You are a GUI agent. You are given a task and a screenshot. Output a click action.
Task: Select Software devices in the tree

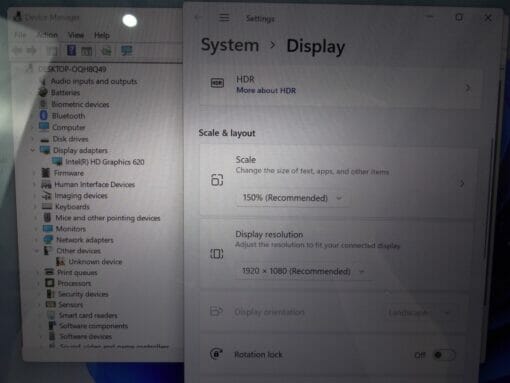pyautogui.click(x=86, y=336)
